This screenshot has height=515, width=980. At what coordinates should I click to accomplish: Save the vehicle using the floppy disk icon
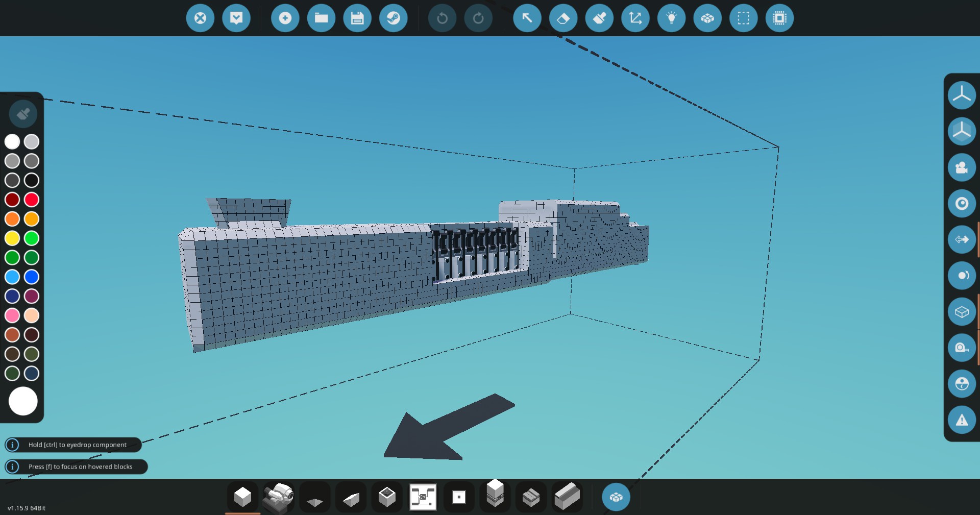click(x=357, y=18)
